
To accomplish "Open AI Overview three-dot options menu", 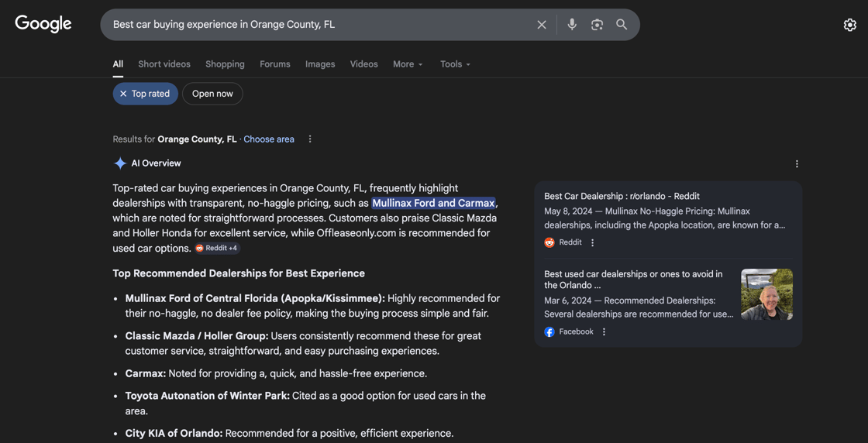I will (797, 164).
